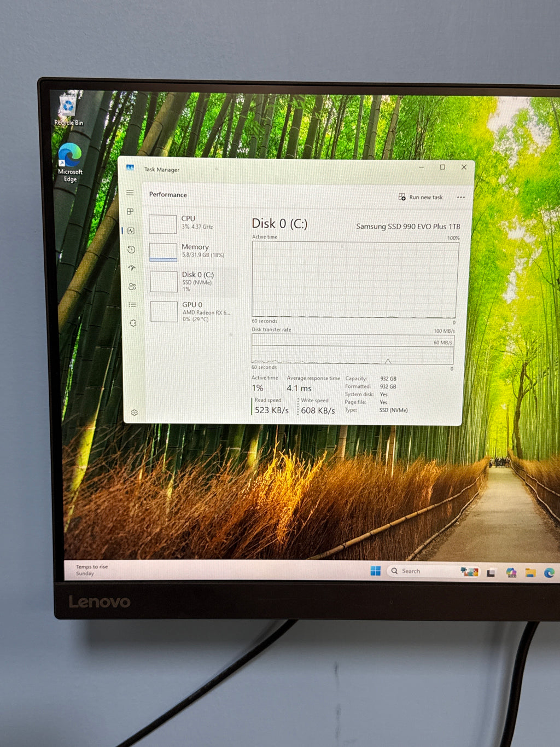Open the Task View taskbar icon
The image size is (560, 747).
pos(491,572)
